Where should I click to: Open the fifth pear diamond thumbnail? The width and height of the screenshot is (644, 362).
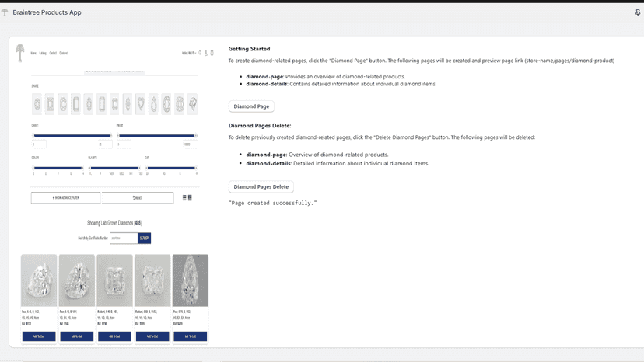[x=190, y=280]
